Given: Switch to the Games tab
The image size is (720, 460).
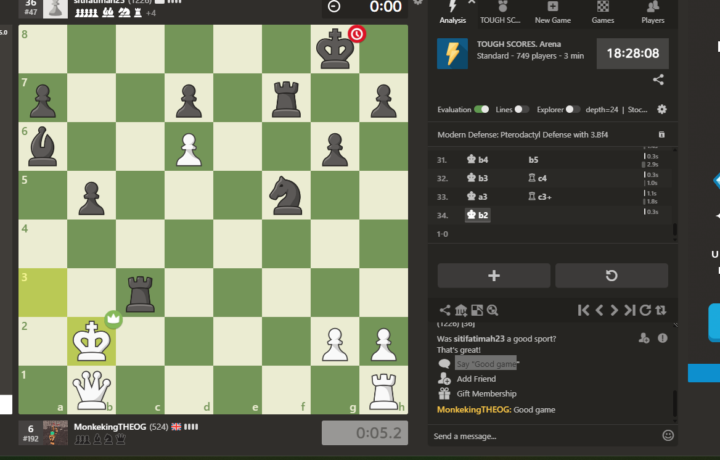Looking at the screenshot, I should click(602, 12).
